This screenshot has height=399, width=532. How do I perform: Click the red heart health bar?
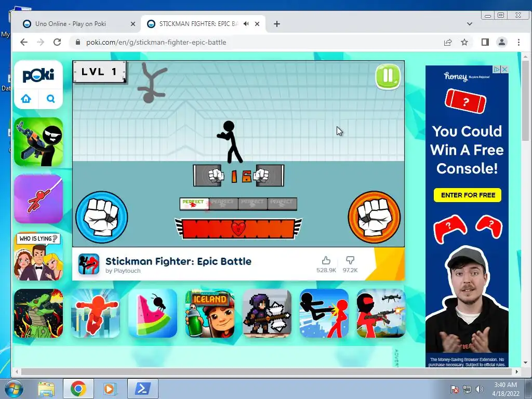point(238,229)
